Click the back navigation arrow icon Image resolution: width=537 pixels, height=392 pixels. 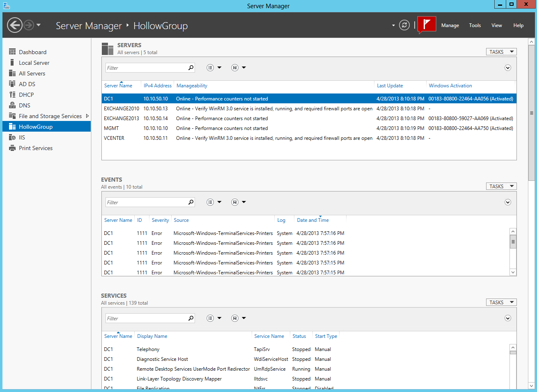click(x=15, y=25)
